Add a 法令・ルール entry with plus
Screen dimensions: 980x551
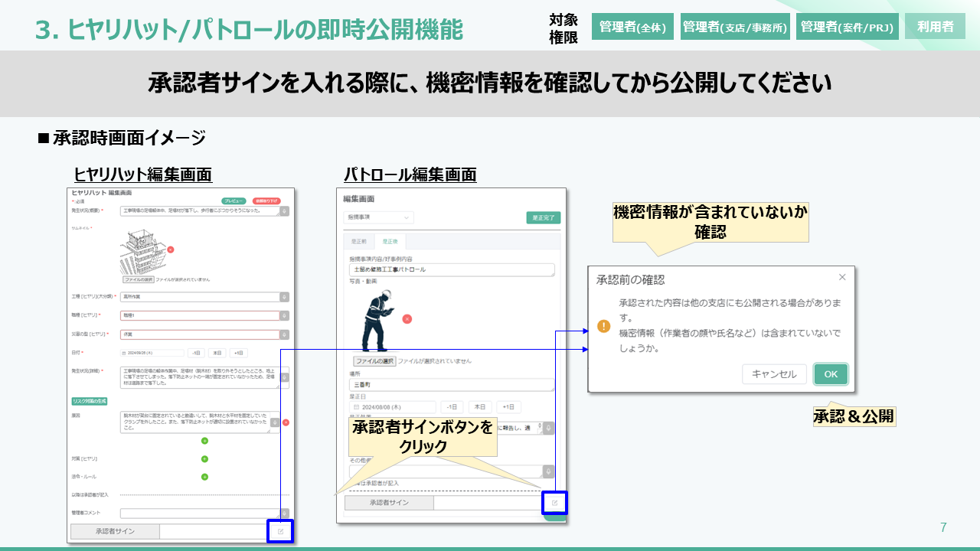pyautogui.click(x=204, y=477)
